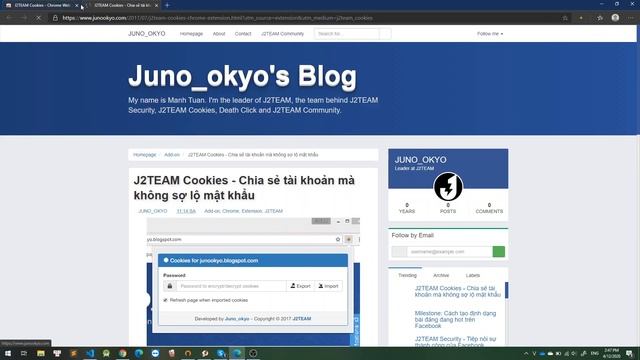Viewport: 640px width, 360px height.
Task: Click the browser forward arrow
Action: coord(24,18)
